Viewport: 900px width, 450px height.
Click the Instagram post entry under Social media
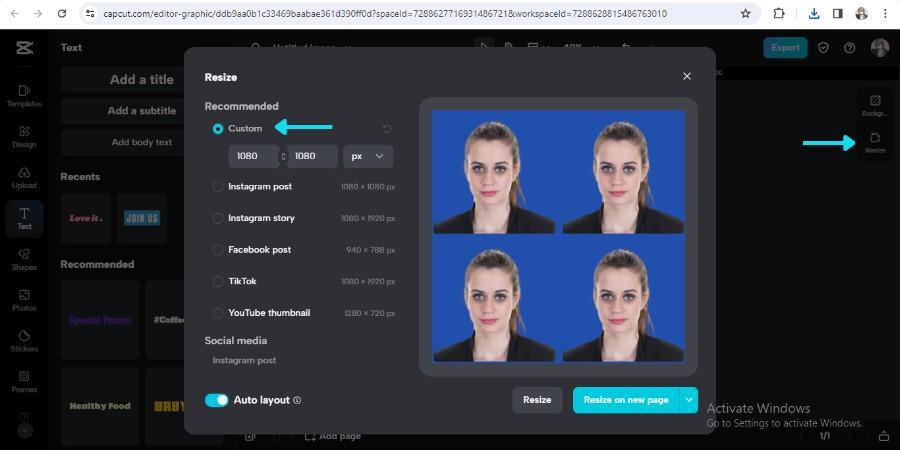(244, 360)
